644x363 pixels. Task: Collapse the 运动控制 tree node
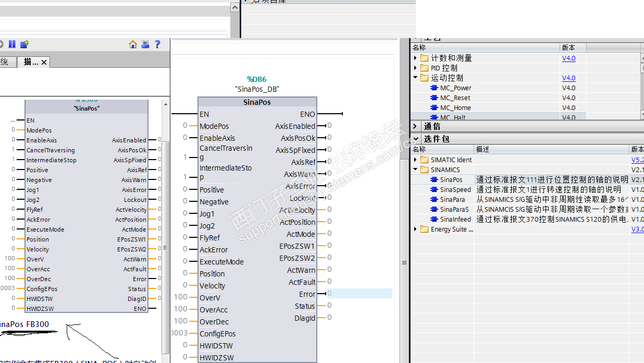point(415,78)
